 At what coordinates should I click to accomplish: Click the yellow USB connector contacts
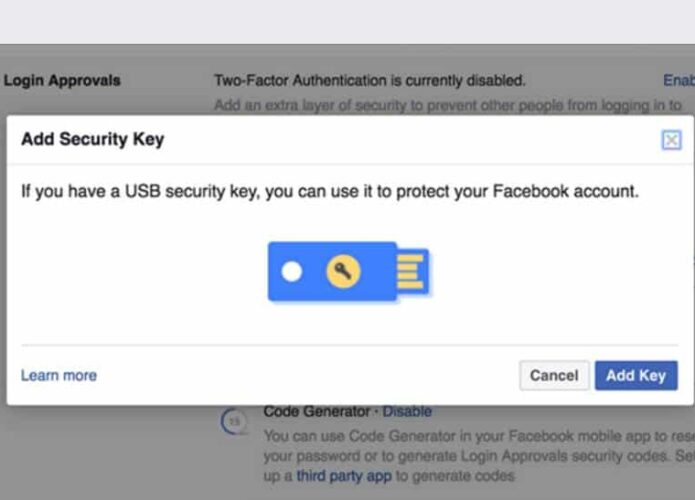click(410, 271)
